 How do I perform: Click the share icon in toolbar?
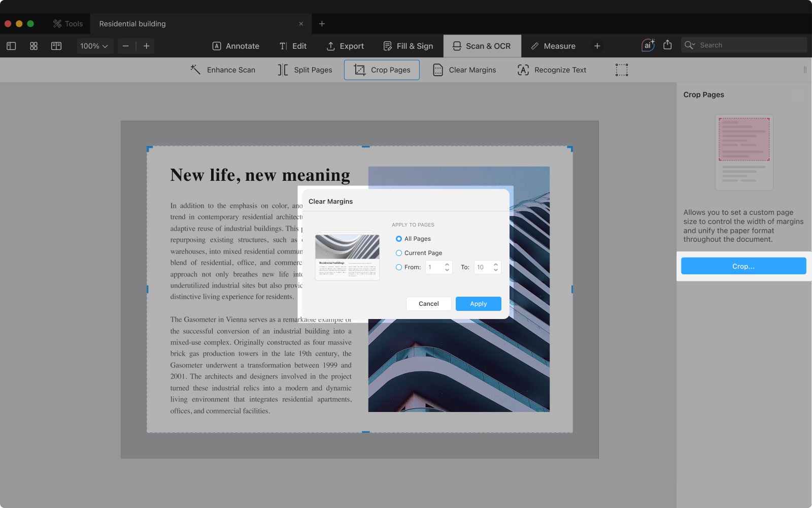667,45
